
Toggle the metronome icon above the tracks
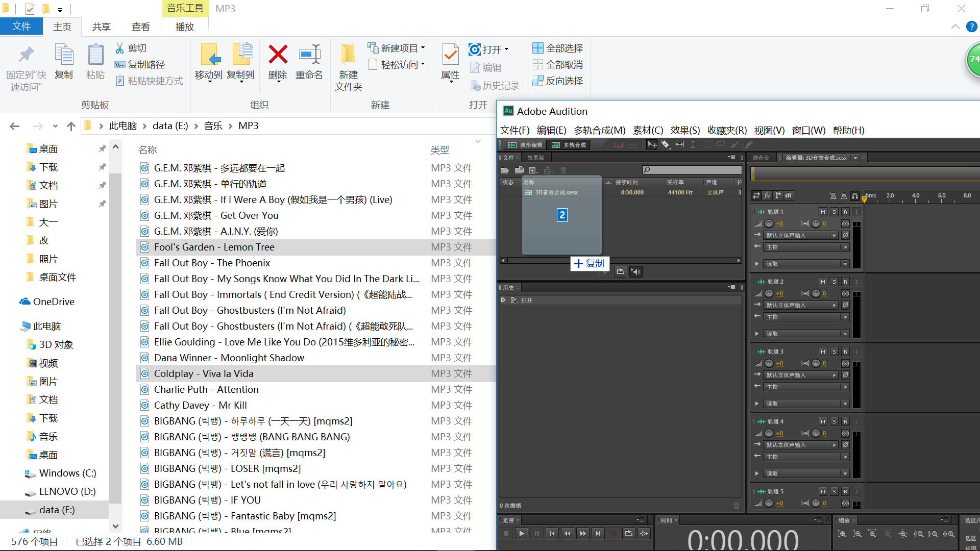833,196
